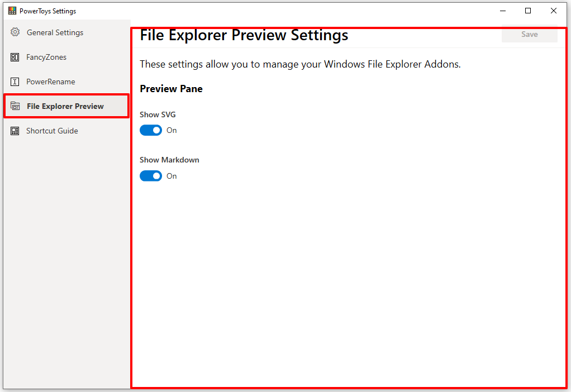Click the gear icon beside General Settings label

tap(15, 32)
